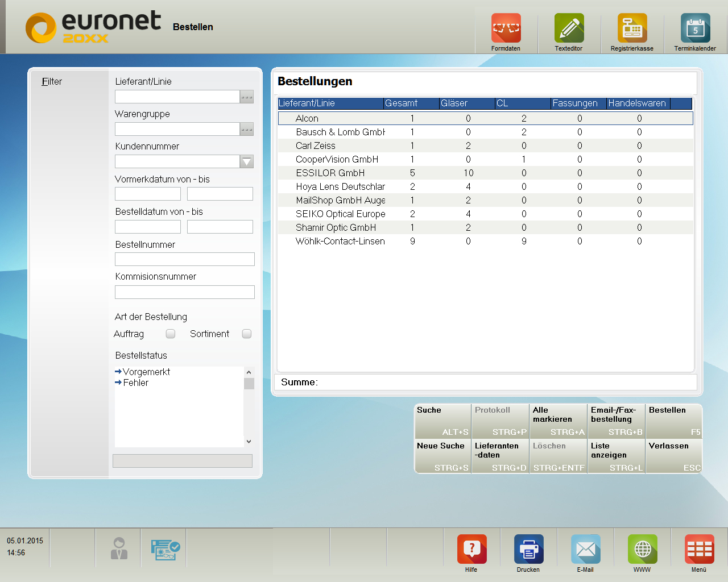This screenshot has height=582, width=728.
Task: Click the Filter label
Action: click(x=52, y=81)
